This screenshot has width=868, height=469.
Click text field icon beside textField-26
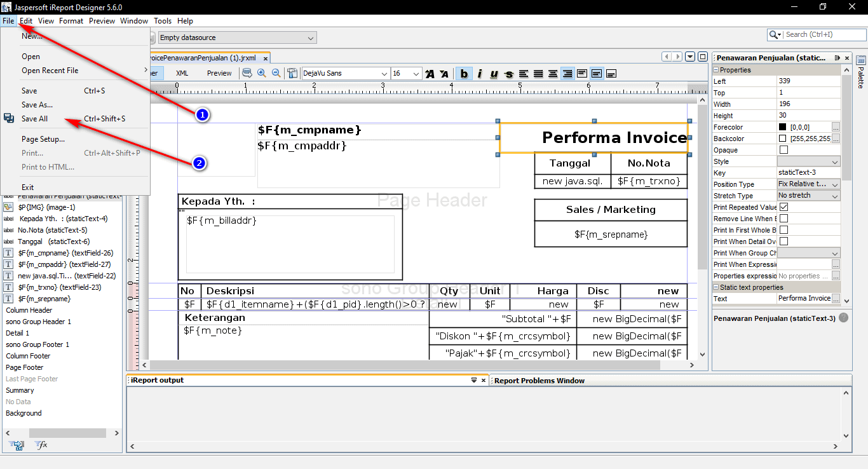(9, 253)
